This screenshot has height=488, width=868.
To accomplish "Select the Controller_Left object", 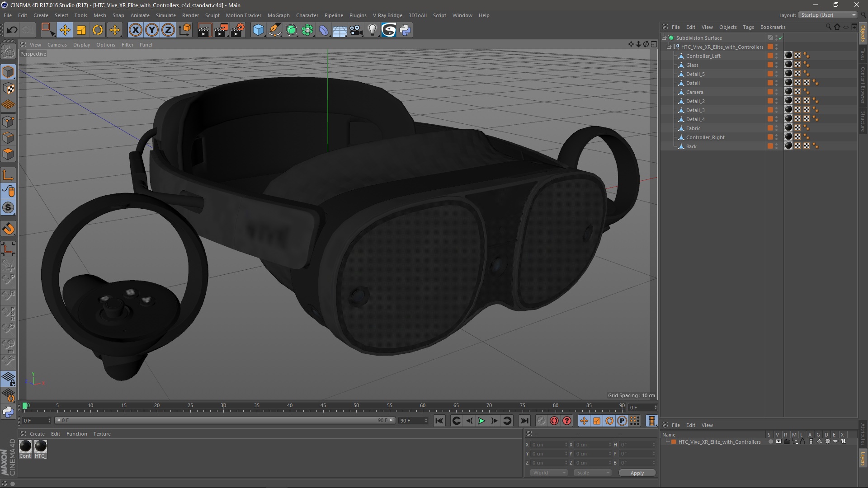I will (x=703, y=56).
